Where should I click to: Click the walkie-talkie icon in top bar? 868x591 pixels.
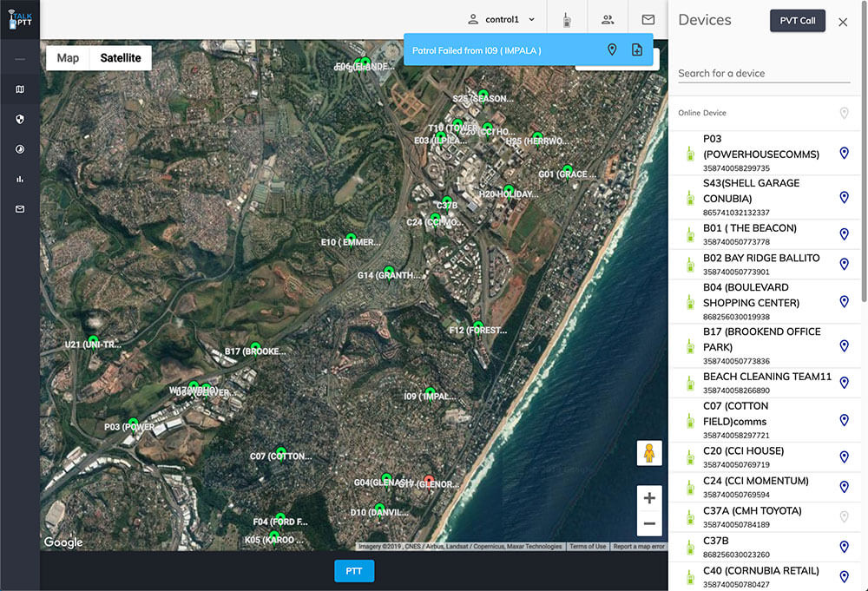click(x=566, y=19)
